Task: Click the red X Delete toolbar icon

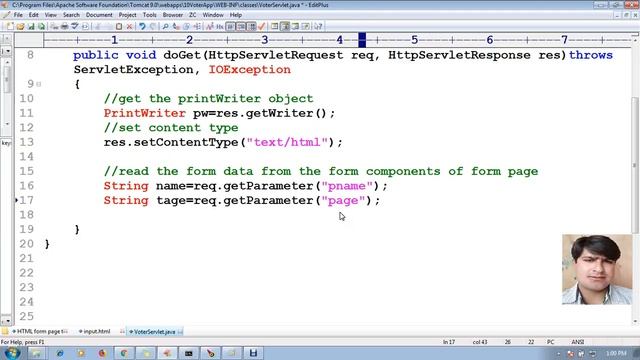Action: click(129, 27)
